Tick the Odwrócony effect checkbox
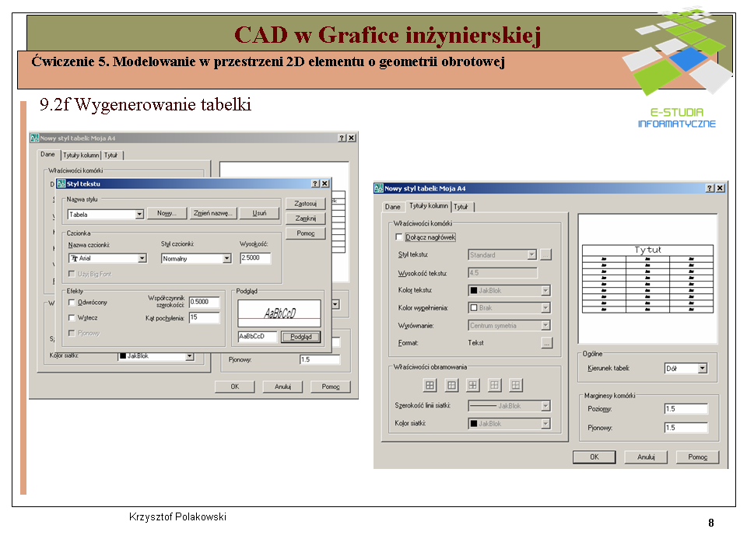The height and width of the screenshot is (560, 747). 72,303
